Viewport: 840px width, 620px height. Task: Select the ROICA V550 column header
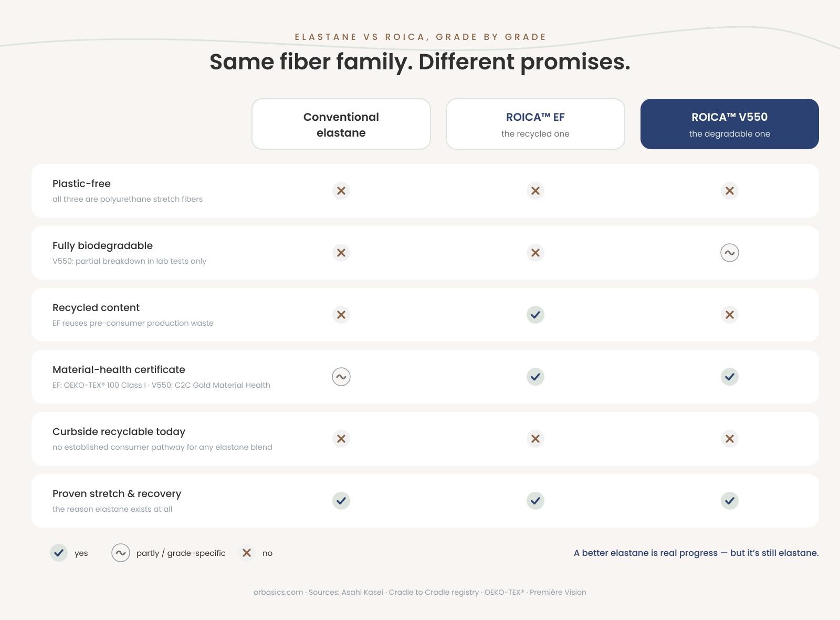[x=730, y=124]
